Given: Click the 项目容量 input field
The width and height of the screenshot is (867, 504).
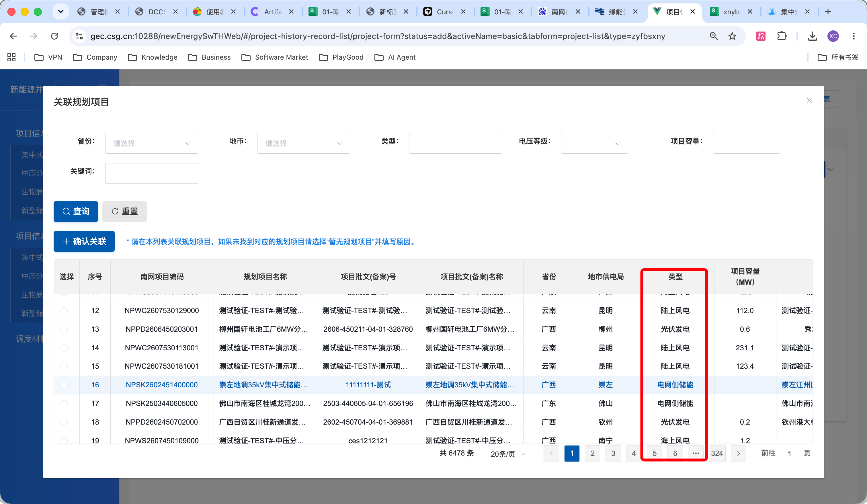Looking at the screenshot, I should 746,143.
